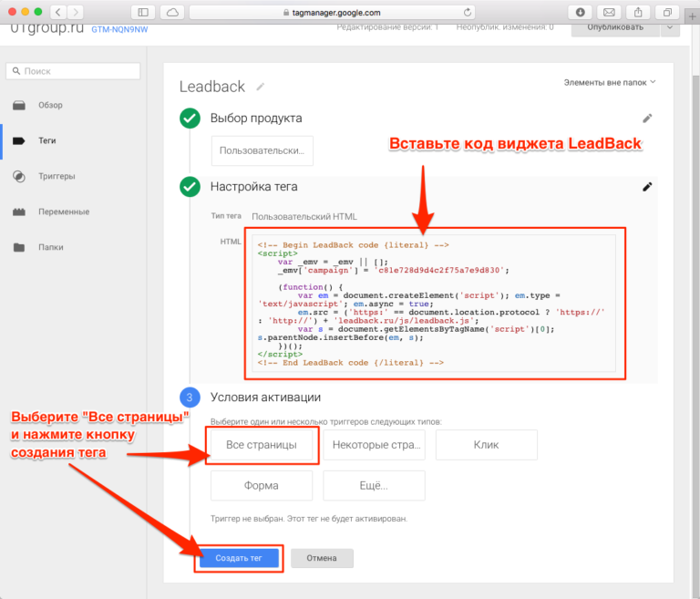
Task: Click inside the HTML code box
Action: 434,304
